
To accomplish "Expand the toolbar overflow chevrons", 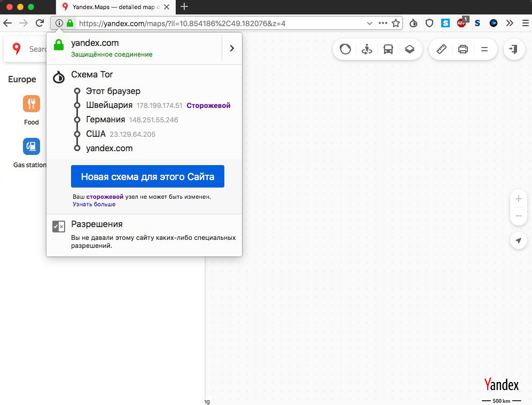I will click(510, 23).
